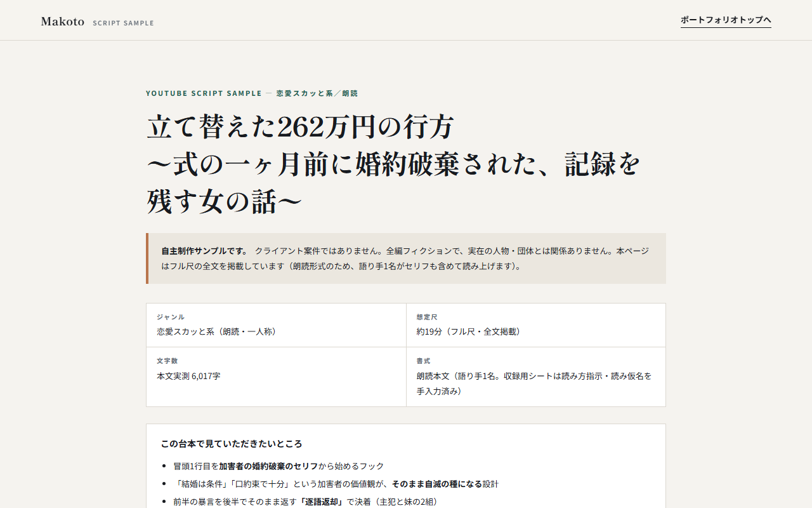Click the 文字数 label
812x508 pixels.
[167, 361]
